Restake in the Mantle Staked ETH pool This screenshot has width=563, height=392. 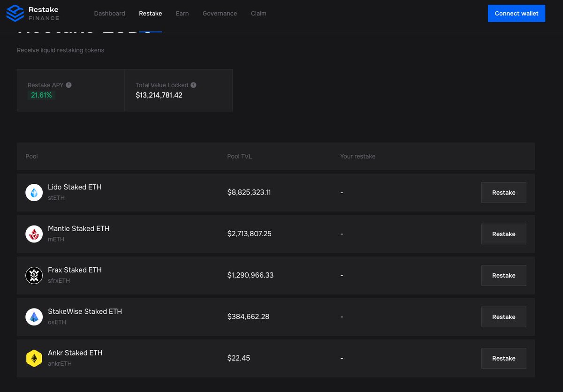pyautogui.click(x=503, y=234)
